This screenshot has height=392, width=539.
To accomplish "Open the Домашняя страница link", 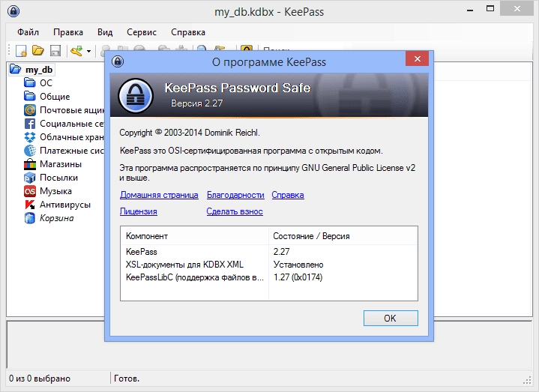I will (x=159, y=195).
